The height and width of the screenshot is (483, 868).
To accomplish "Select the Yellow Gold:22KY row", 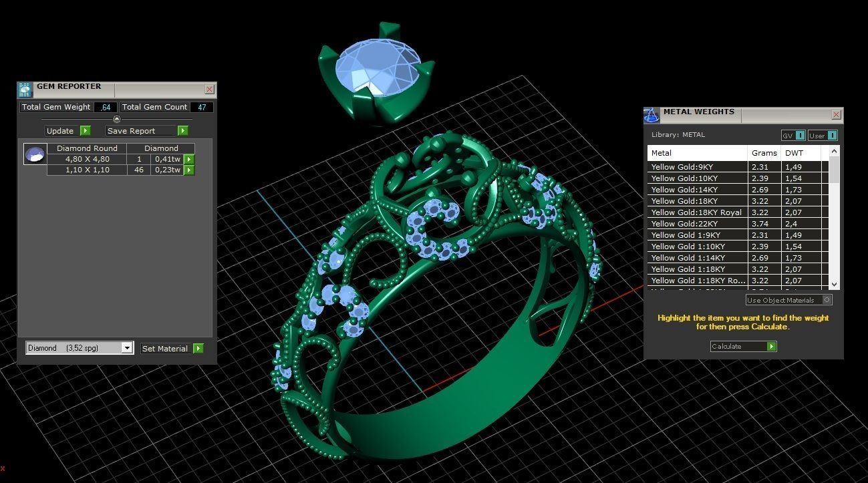I will pyautogui.click(x=738, y=224).
